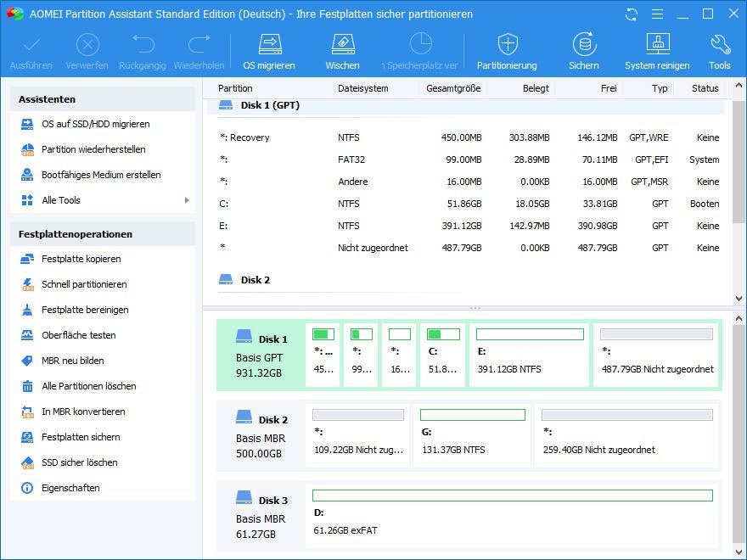This screenshot has height=560, width=747.
Task: Expand the Alle Tools submenu arrow
Action: (x=187, y=200)
